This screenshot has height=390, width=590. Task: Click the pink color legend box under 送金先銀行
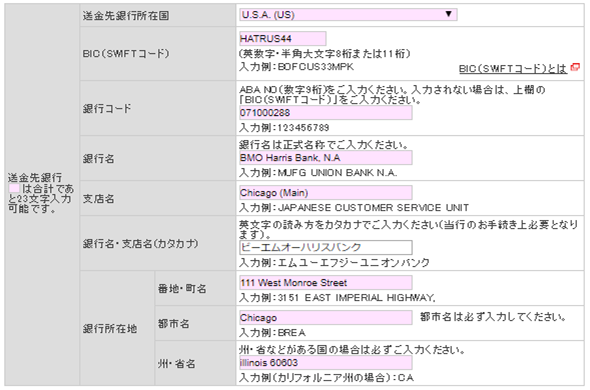pos(14,188)
